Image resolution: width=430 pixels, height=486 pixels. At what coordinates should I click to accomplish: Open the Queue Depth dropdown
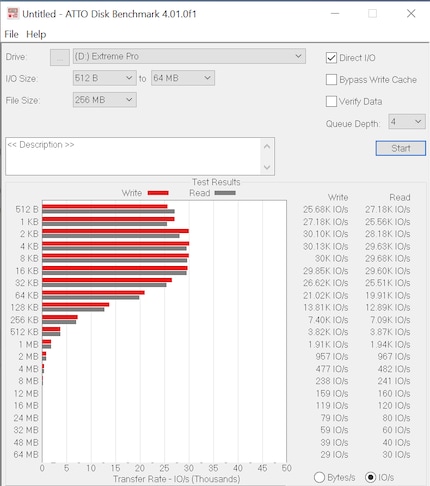[x=407, y=122]
